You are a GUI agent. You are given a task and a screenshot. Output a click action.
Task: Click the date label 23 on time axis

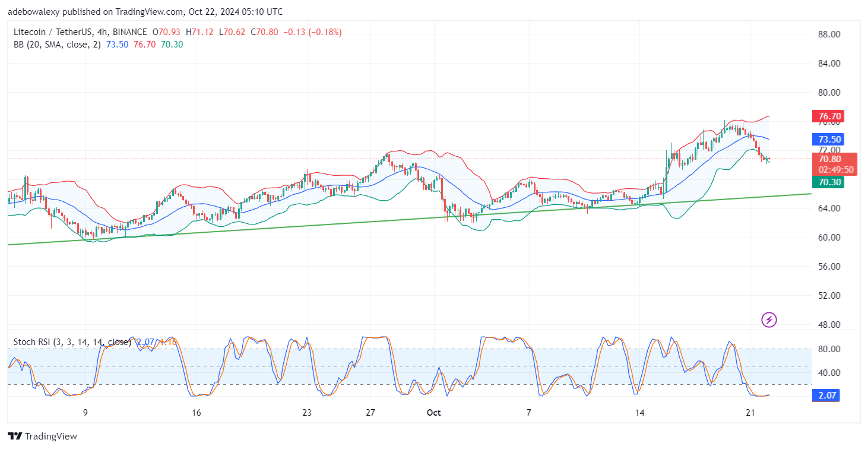pyautogui.click(x=306, y=413)
